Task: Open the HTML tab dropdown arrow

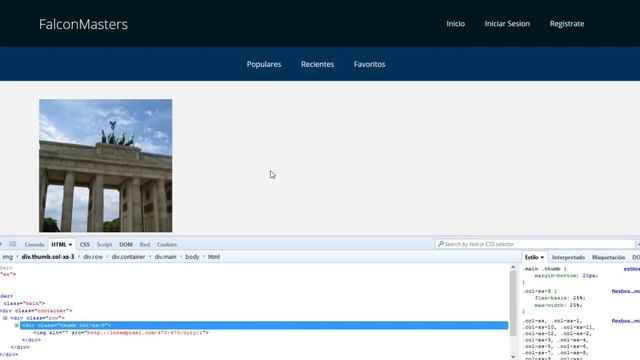Action: pos(70,244)
